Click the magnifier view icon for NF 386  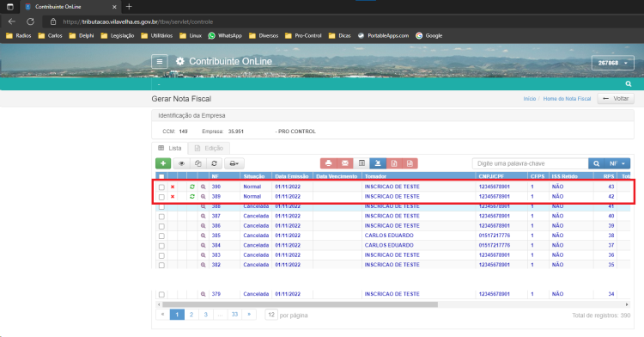pyautogui.click(x=203, y=226)
